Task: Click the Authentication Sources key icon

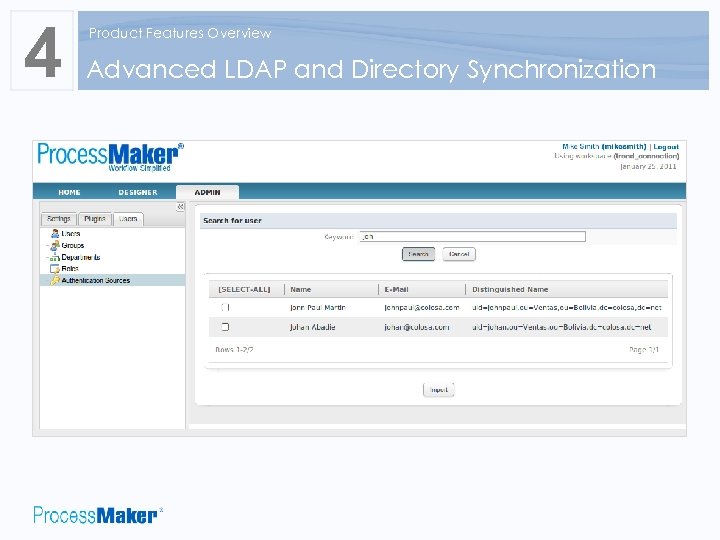Action: coord(55,280)
